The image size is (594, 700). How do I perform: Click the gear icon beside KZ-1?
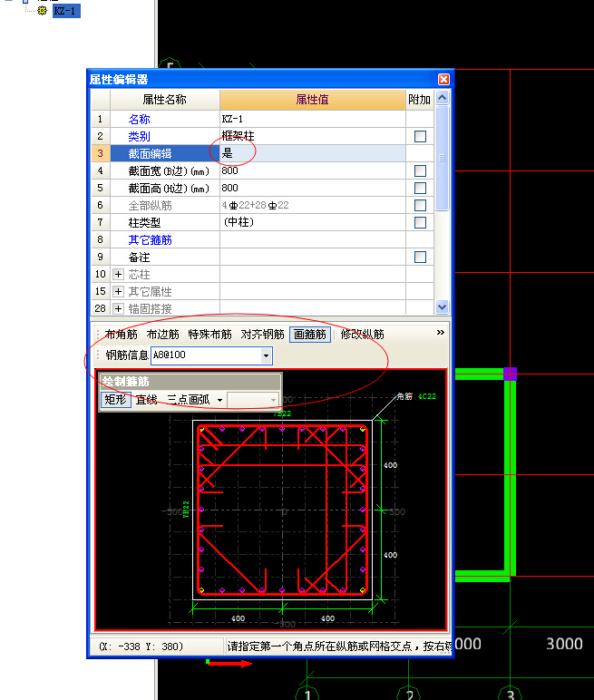click(x=42, y=10)
